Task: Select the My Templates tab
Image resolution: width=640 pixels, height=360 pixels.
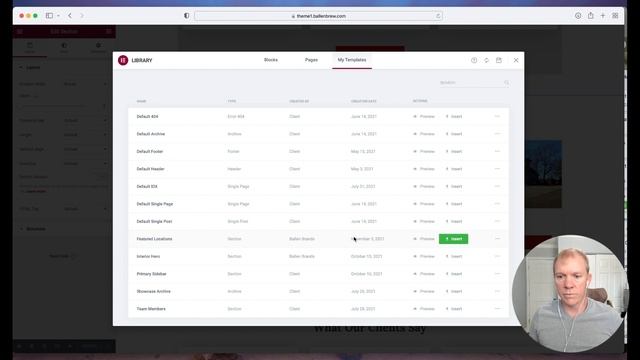Action: point(352,60)
